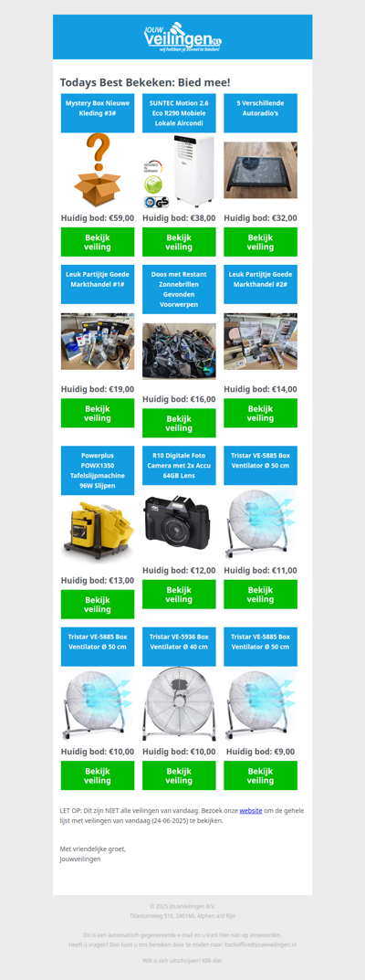Viewport: 365px width, 980px height.
Task: Click Bekijk veiling under €59,00 bid
Action: point(98,242)
